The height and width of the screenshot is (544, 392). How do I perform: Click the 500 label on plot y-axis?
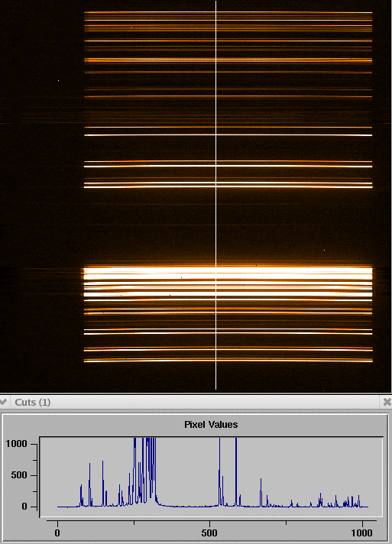19,475
